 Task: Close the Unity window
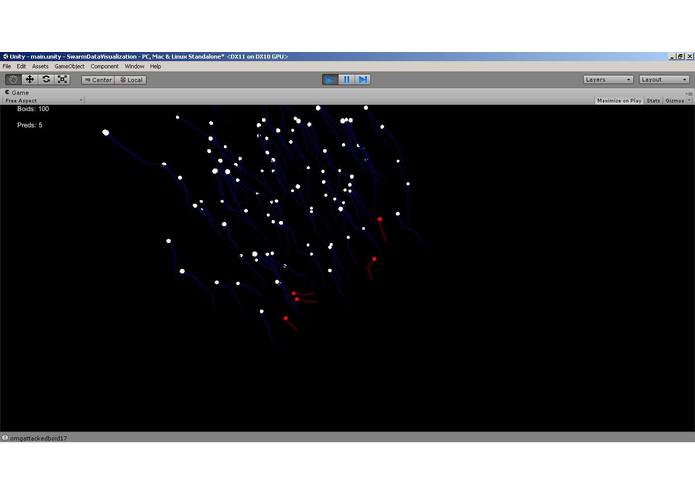[x=690, y=57]
